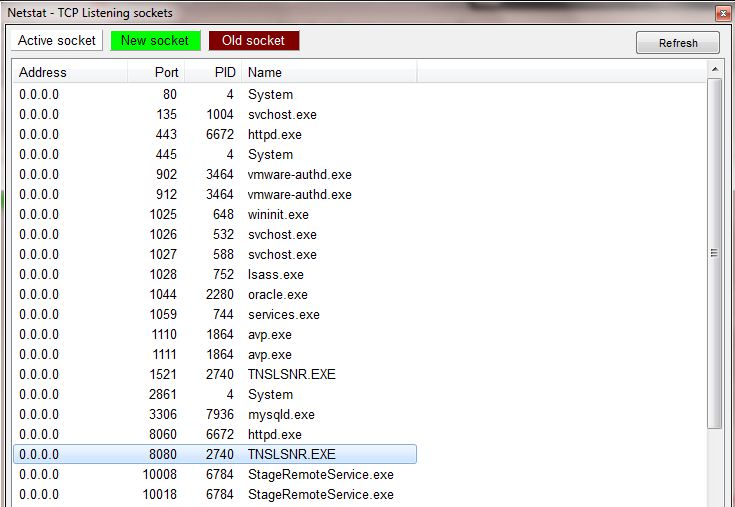Select the oracle.exe row on port 1044

[x=277, y=294]
